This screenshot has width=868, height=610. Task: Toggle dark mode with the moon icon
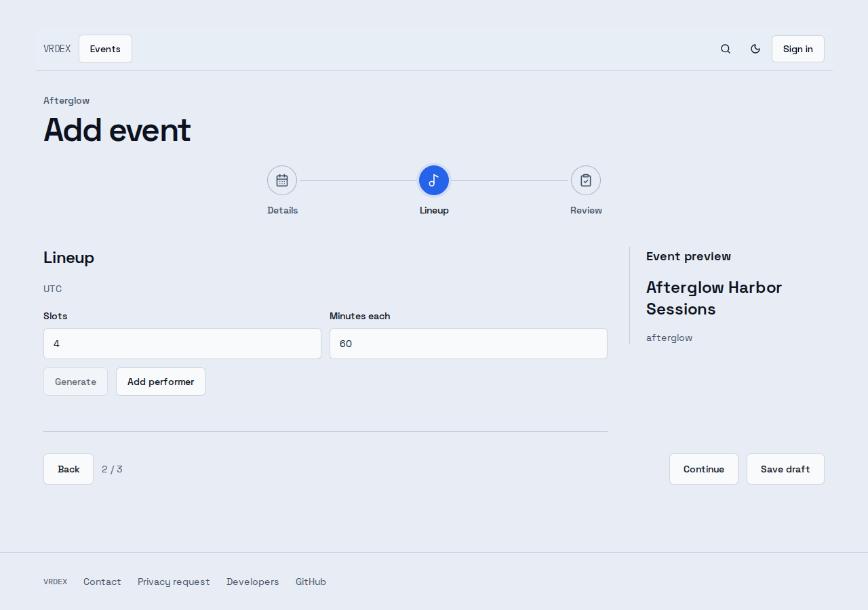pos(755,49)
